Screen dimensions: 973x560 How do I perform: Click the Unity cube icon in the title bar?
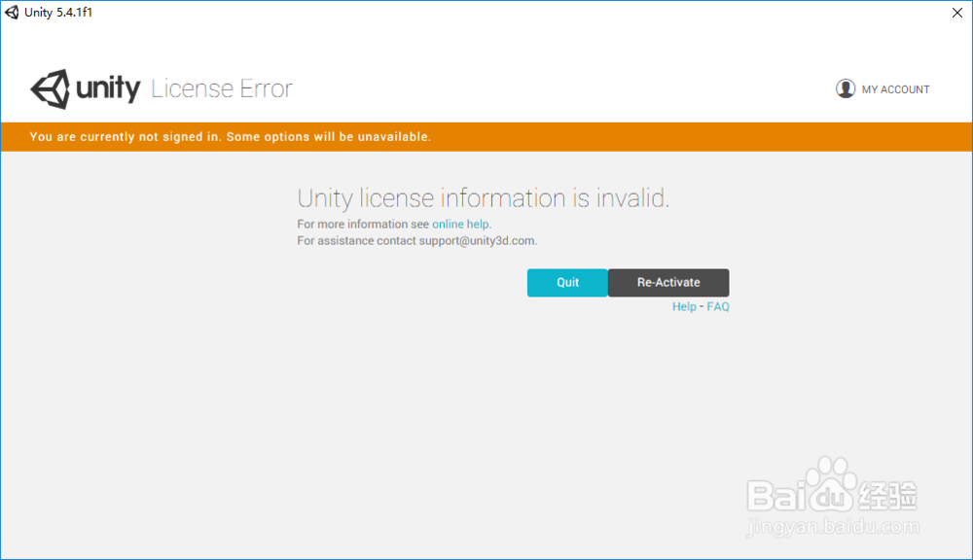(x=11, y=12)
